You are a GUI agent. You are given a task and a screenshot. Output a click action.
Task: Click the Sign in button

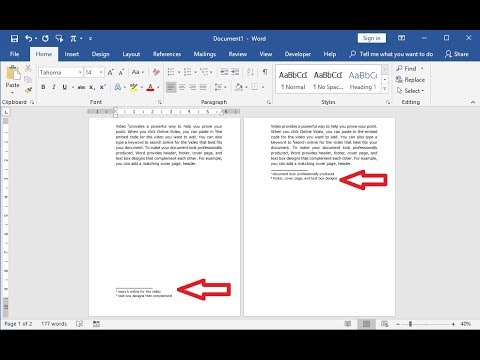tap(372, 38)
